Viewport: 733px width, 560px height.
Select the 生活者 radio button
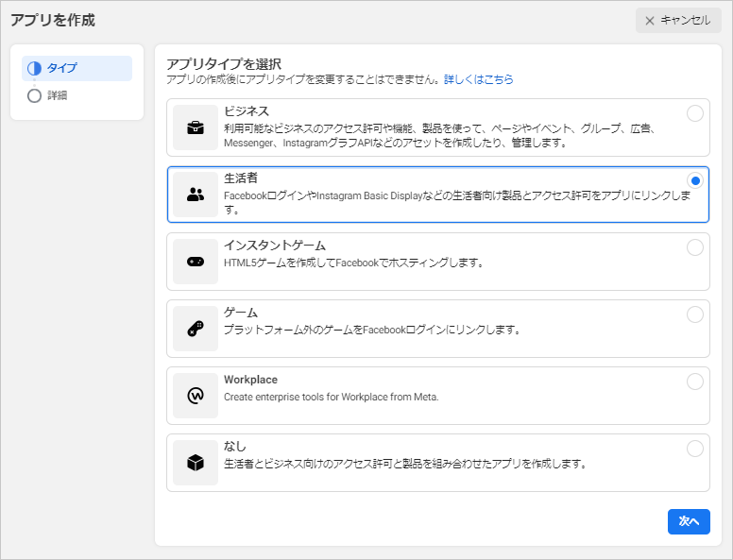click(x=695, y=180)
